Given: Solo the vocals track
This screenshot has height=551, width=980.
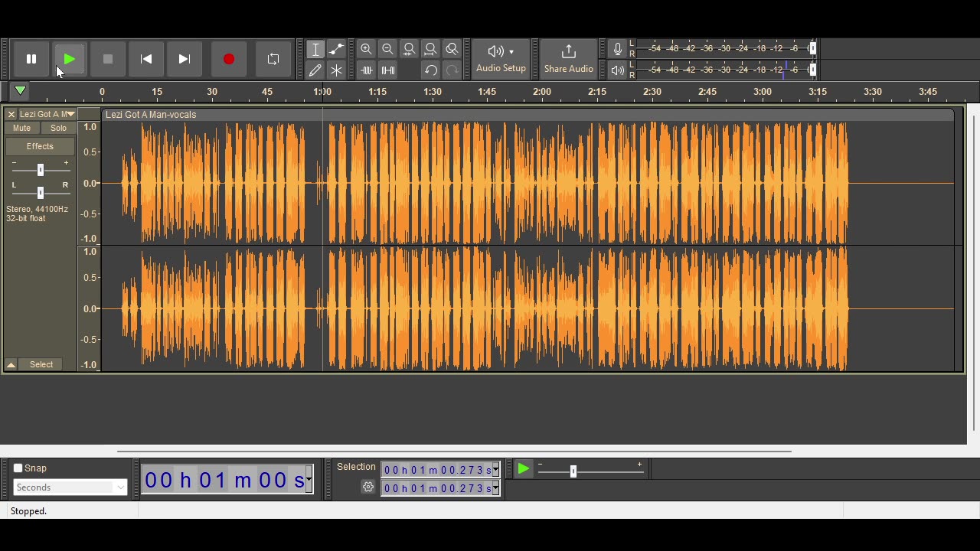Looking at the screenshot, I should [x=58, y=128].
